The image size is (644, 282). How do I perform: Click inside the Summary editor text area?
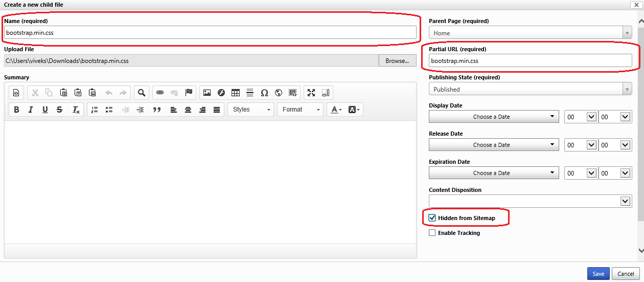point(210,182)
